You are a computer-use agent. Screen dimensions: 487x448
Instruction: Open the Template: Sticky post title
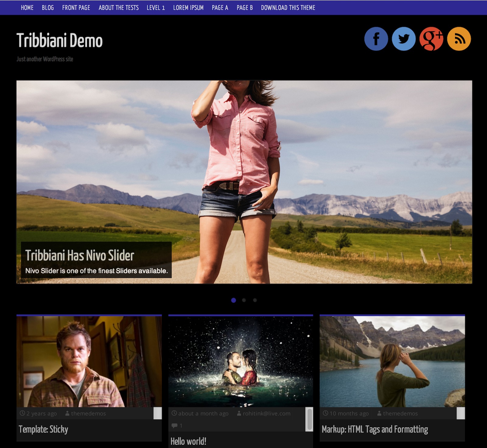pos(43,429)
